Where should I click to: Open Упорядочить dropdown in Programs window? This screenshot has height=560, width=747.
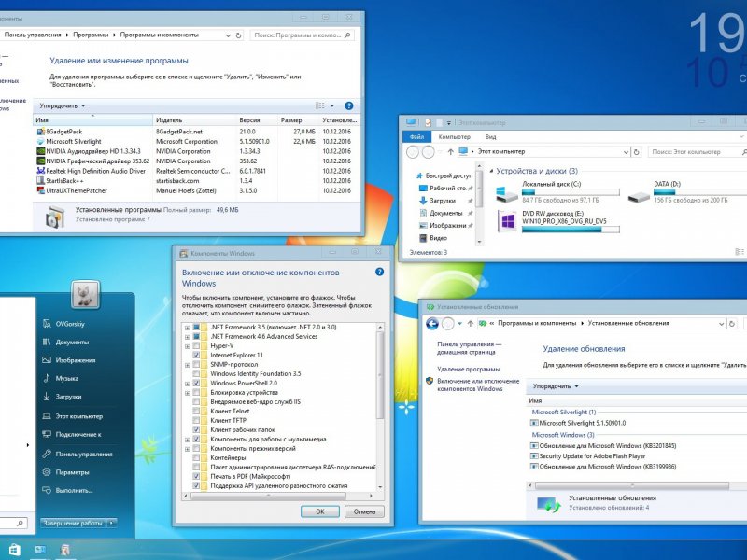(x=63, y=105)
